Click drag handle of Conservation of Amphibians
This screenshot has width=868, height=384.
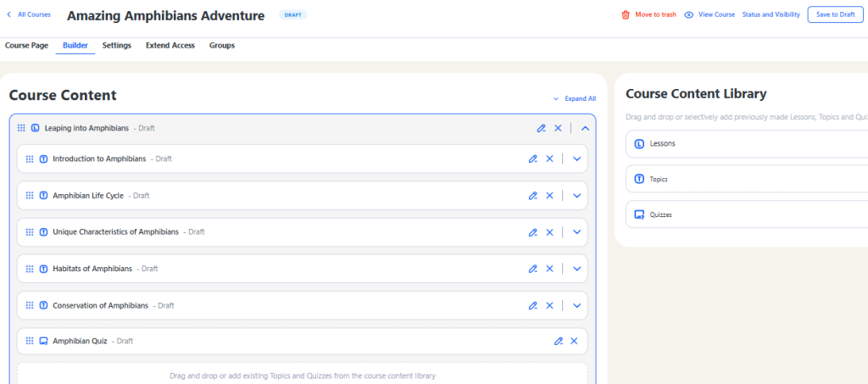point(30,305)
